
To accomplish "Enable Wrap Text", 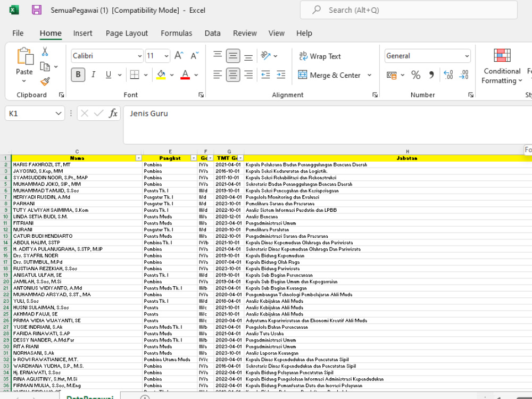I will click(320, 56).
